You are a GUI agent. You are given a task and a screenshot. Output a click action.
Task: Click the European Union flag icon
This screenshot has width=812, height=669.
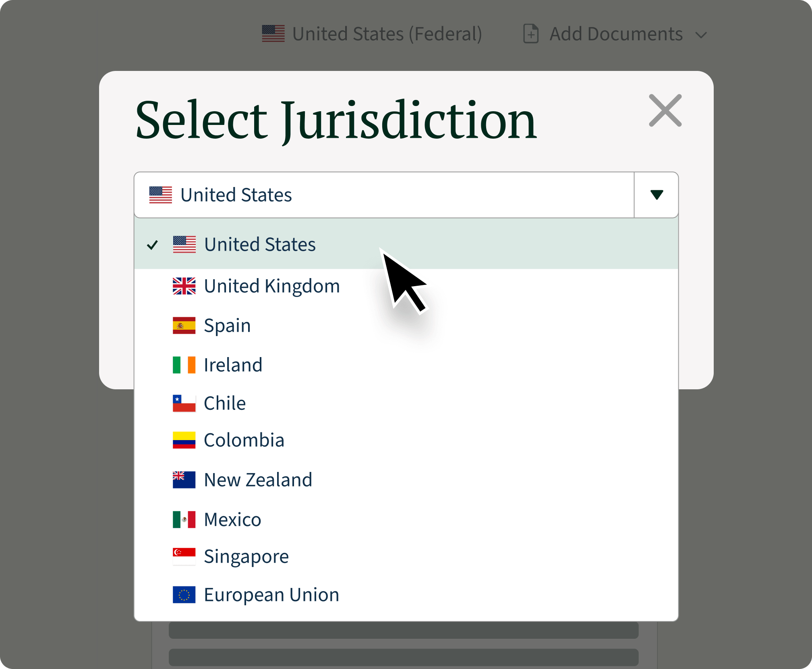(184, 595)
